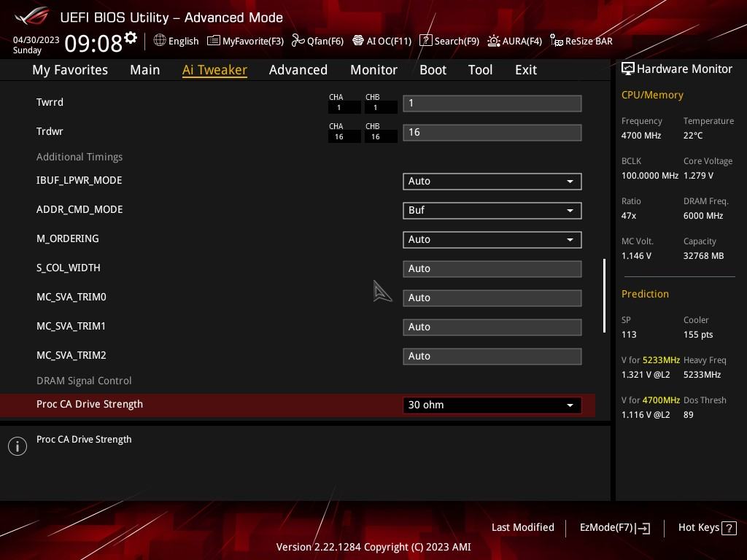Click the language globe icon
This screenshot has height=560, width=747.
[x=160, y=41]
